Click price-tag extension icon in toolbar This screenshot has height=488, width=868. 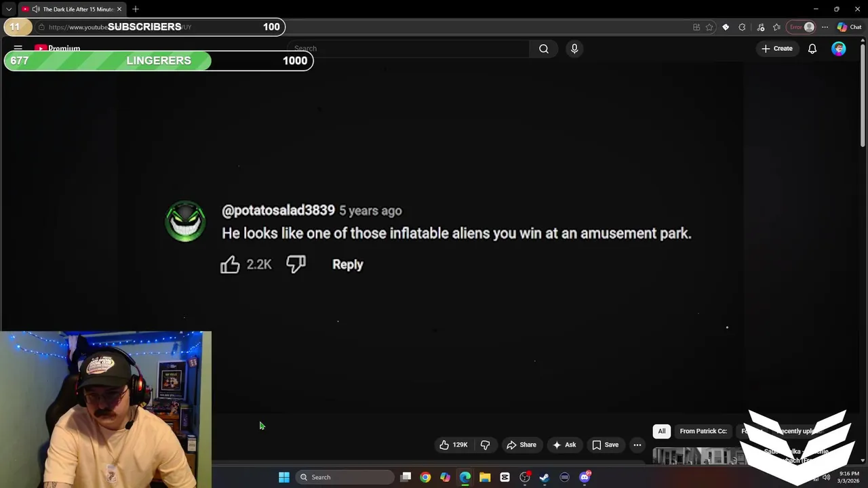coord(726,27)
